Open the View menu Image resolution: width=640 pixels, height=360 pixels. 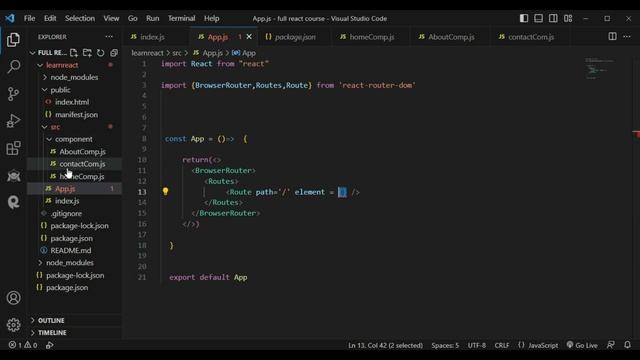tap(111, 18)
